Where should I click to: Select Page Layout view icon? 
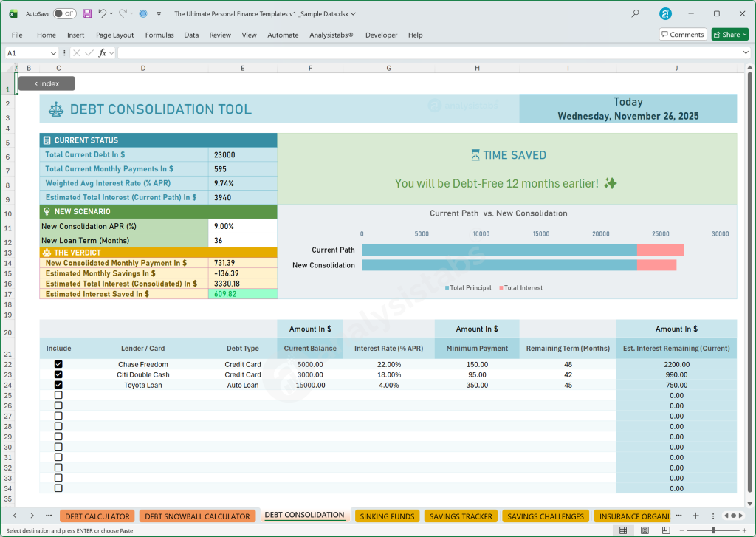[x=645, y=530]
